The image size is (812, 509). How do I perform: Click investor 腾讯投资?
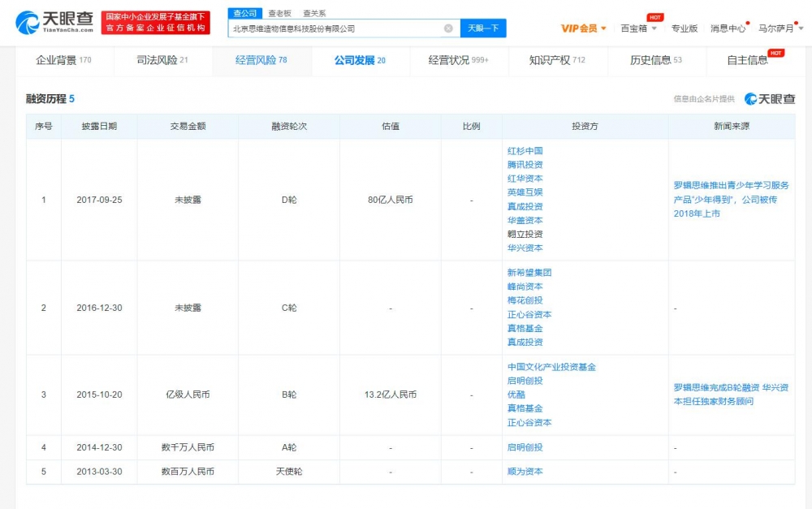525,165
